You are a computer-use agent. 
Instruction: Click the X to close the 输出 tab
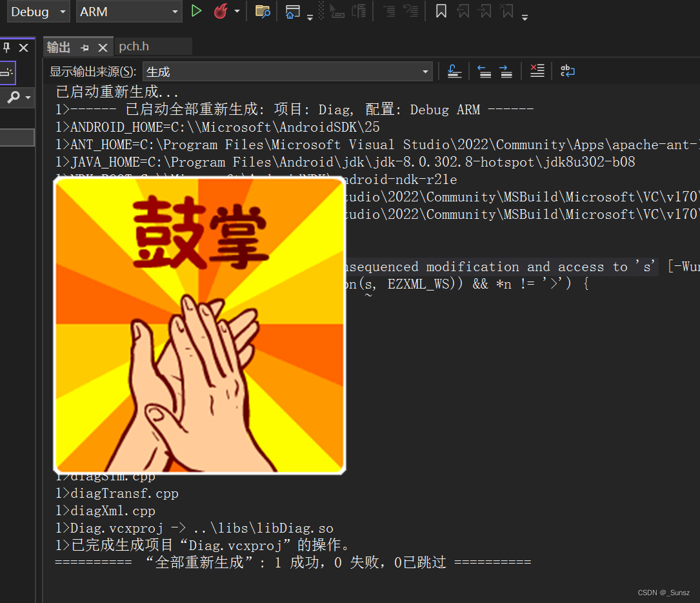104,46
